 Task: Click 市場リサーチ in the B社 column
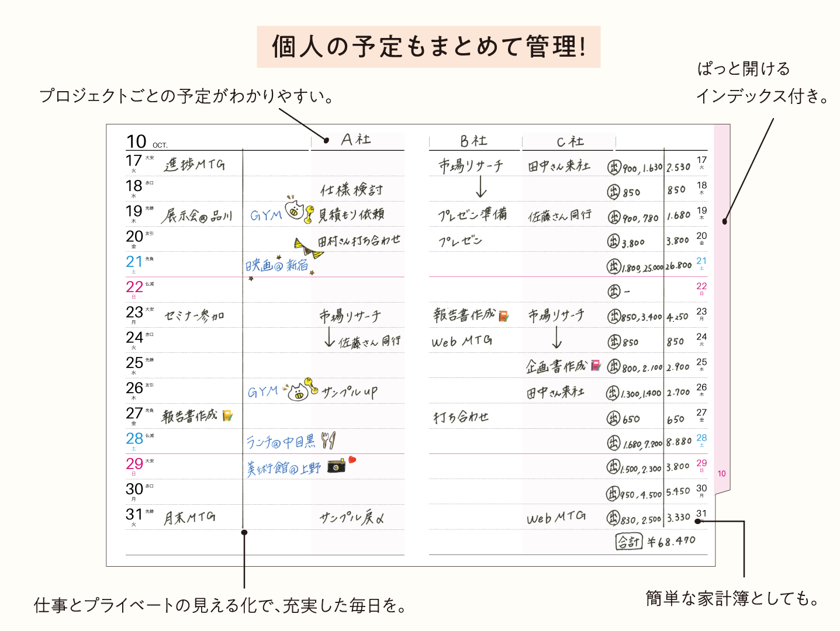471,166
